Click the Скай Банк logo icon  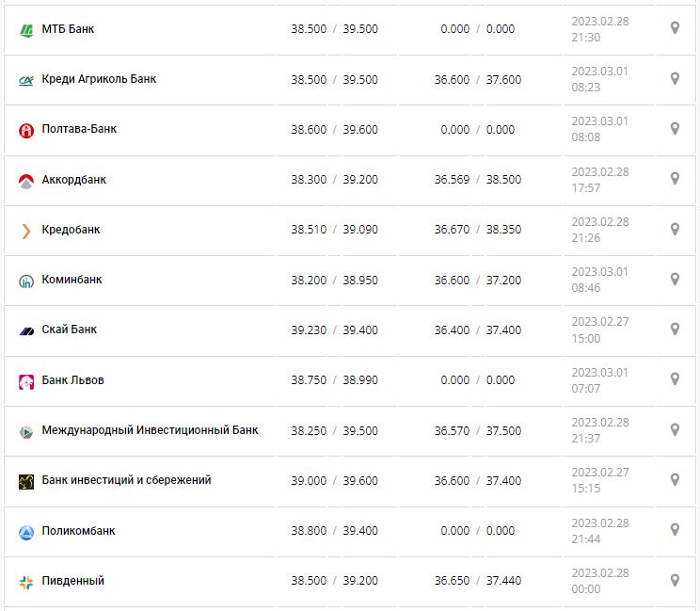[26, 330]
